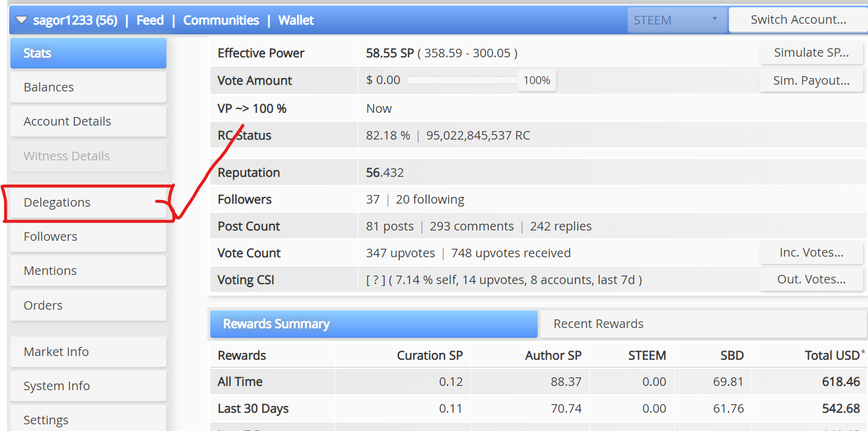The image size is (868, 431).
Task: Click the 100% vote weight handle
Action: point(536,80)
